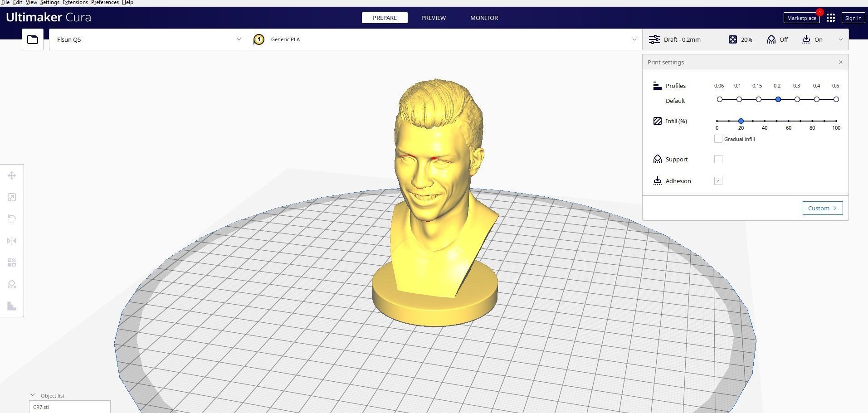Open the Settings menu

coord(50,3)
